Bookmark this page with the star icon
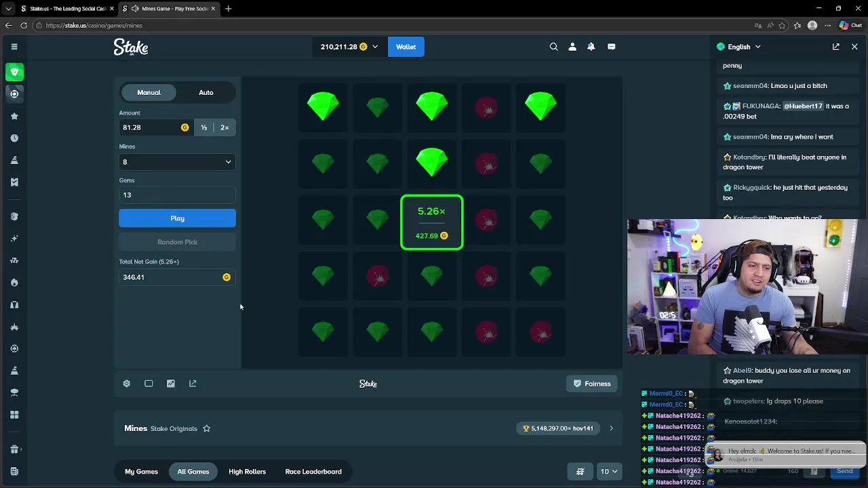868x488 pixels. pos(782,25)
